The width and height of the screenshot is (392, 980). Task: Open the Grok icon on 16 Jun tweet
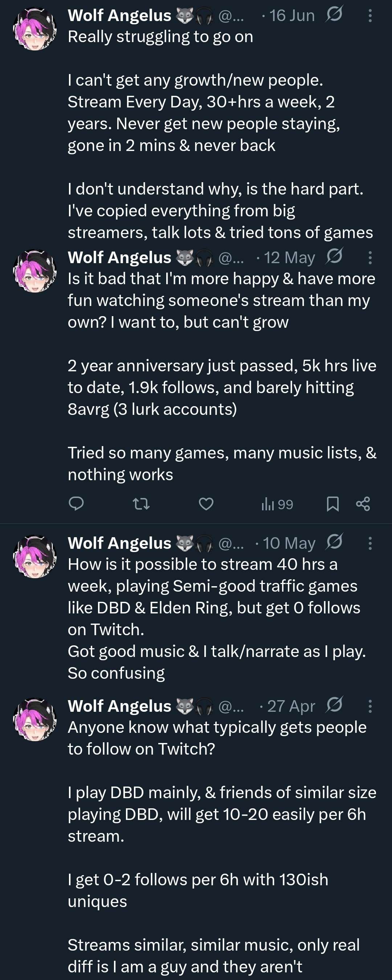click(334, 14)
